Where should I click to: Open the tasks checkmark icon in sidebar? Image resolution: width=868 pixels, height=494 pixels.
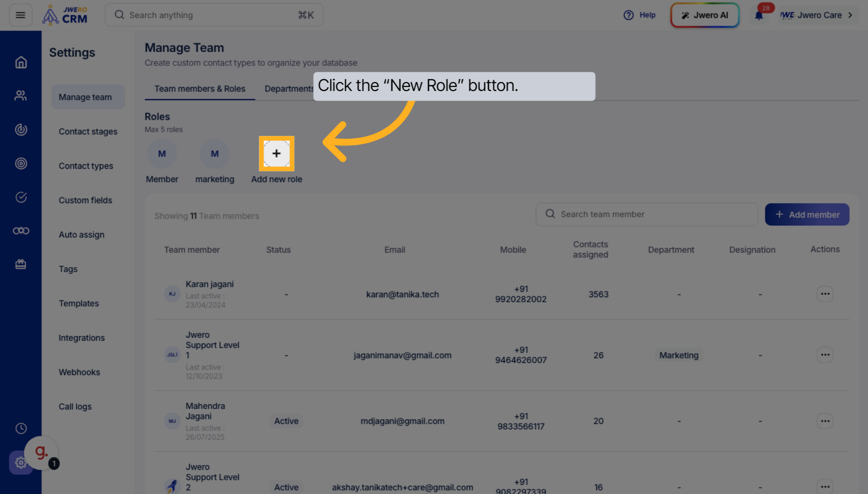pyautogui.click(x=21, y=197)
